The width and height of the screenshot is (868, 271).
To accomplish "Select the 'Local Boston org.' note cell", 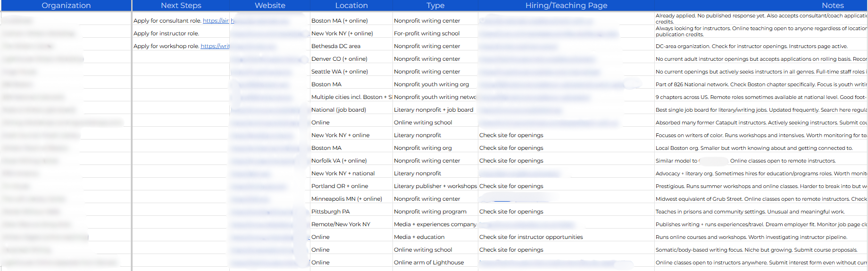I will [x=761, y=148].
